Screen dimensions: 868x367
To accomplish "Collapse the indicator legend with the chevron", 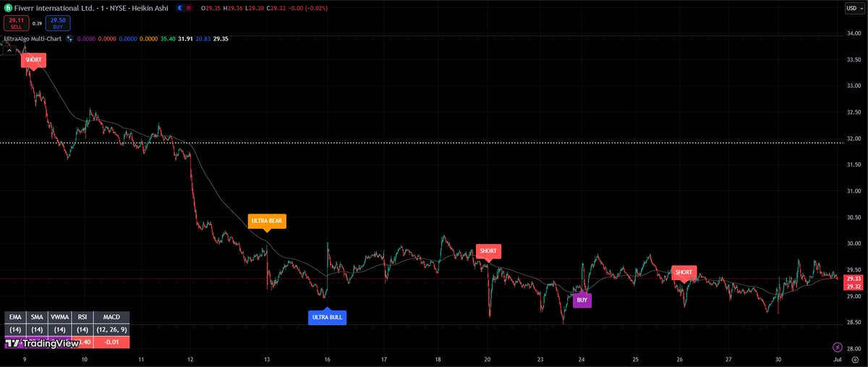I will click(x=9, y=49).
